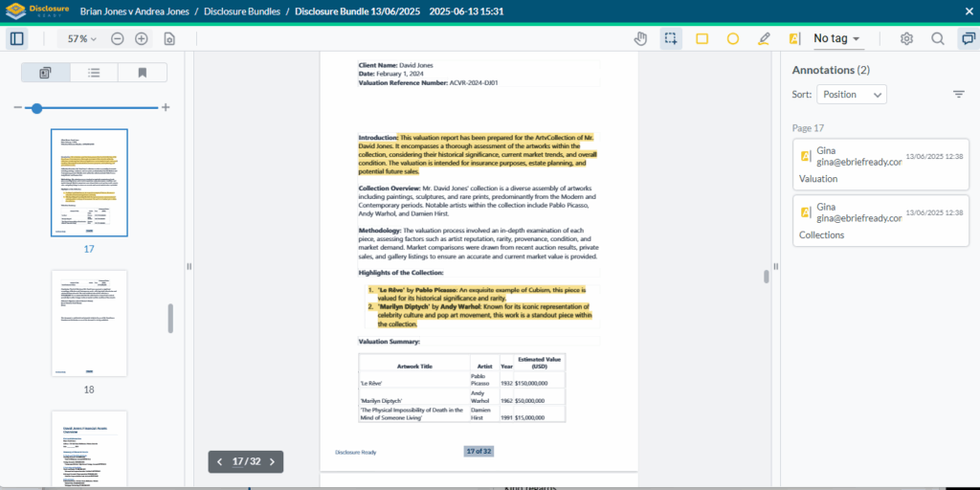Select the page 18 thumbnail

tap(89, 323)
